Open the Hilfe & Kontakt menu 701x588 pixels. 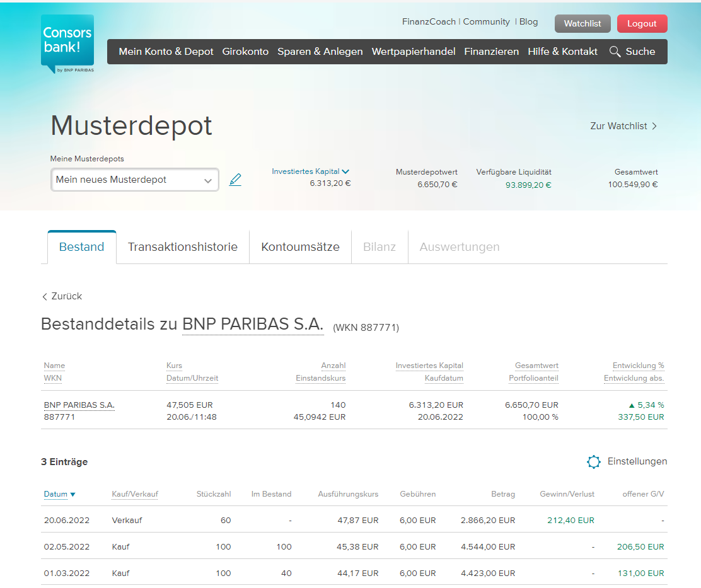click(x=562, y=52)
